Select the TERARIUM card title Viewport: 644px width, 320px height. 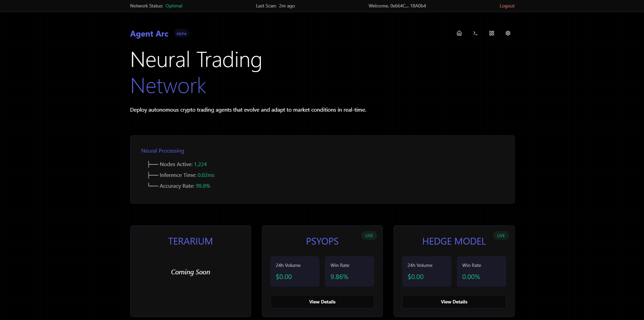pyautogui.click(x=191, y=241)
